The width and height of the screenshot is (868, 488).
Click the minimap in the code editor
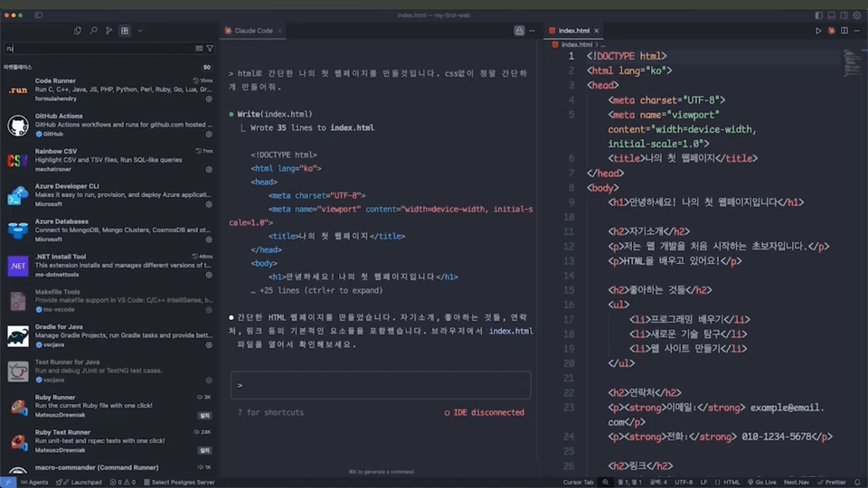pyautogui.click(x=852, y=63)
